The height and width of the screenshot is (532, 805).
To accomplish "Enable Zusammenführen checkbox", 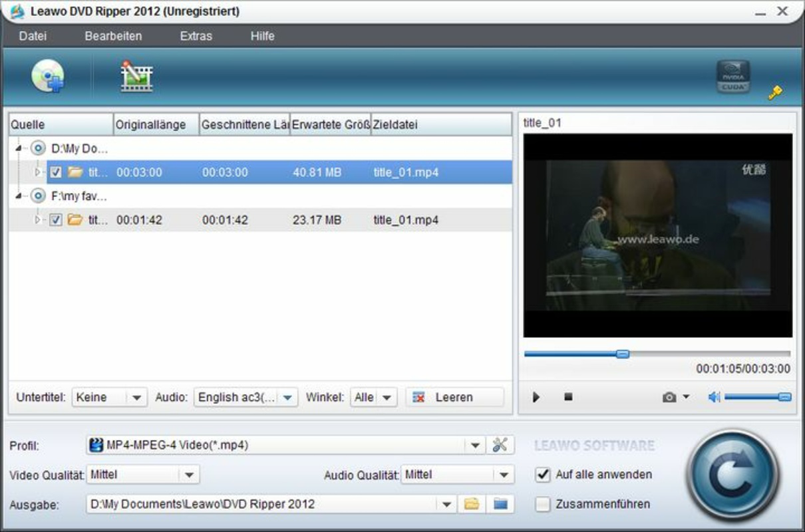I will pyautogui.click(x=544, y=504).
